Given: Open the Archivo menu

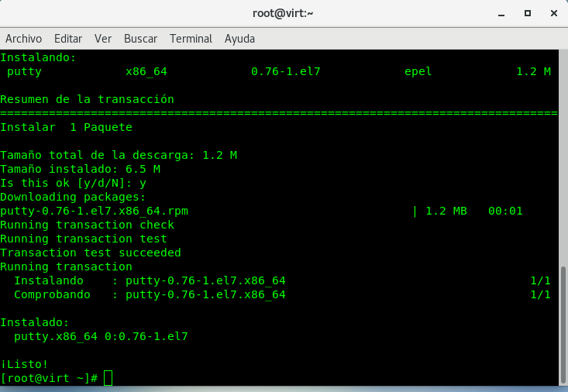Looking at the screenshot, I should 23,39.
